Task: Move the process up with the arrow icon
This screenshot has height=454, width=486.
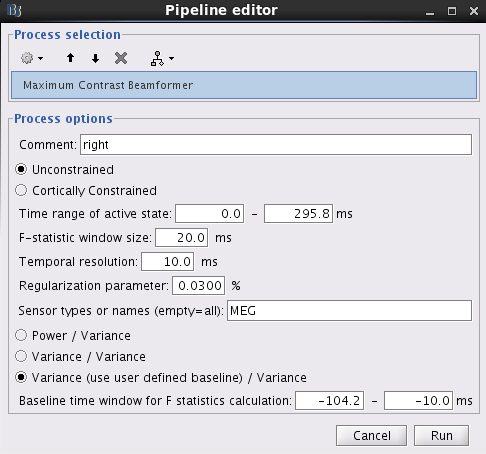Action: click(x=70, y=58)
